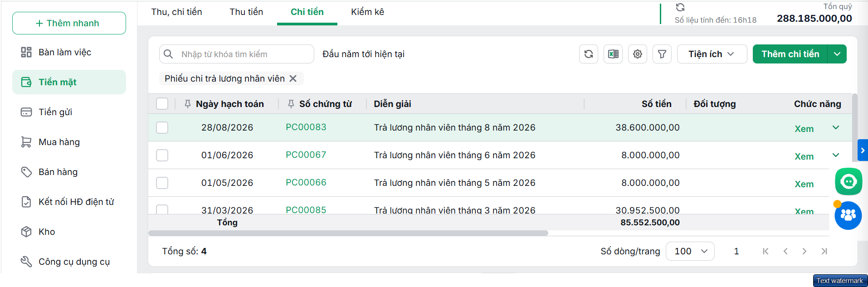Expand the Tiện ích dropdown
The width and height of the screenshot is (868, 287).
point(712,54)
